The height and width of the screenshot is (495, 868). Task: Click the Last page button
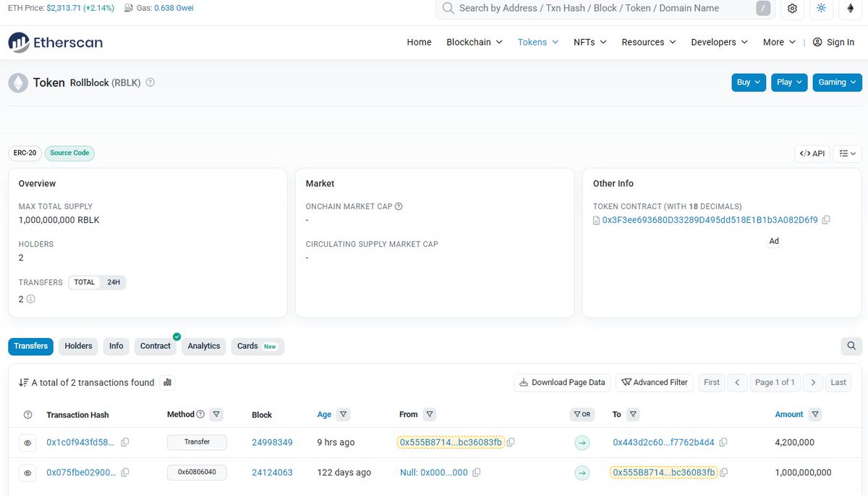point(838,382)
